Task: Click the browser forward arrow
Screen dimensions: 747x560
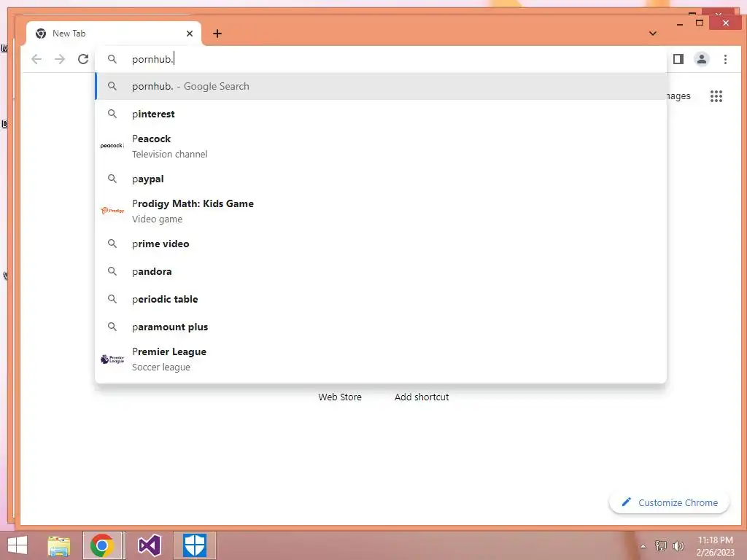Action: (x=60, y=59)
